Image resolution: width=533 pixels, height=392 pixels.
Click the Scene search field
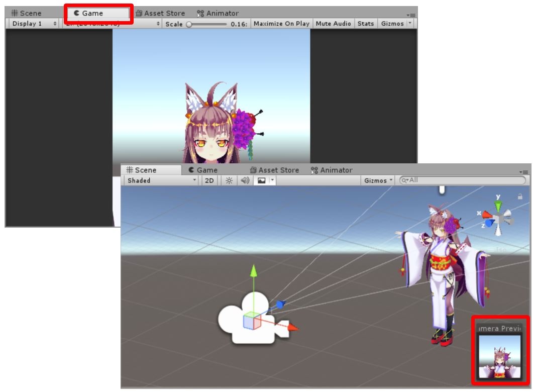[x=462, y=180]
